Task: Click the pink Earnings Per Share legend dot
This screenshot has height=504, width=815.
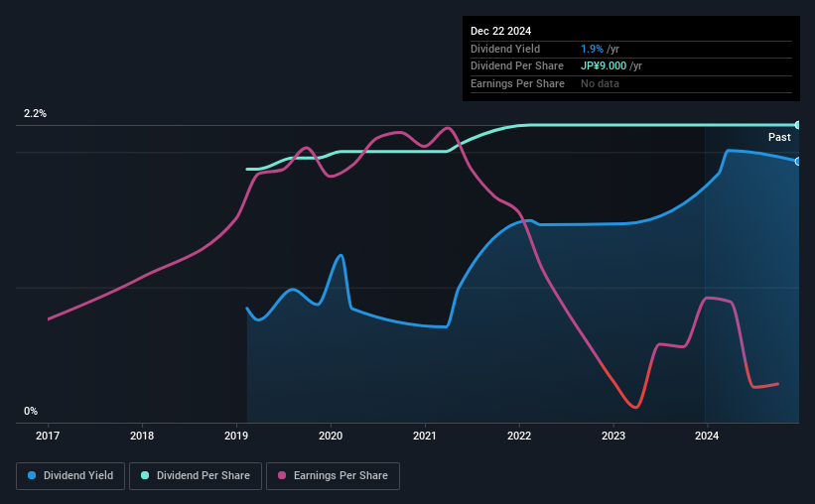Action: pos(282,475)
